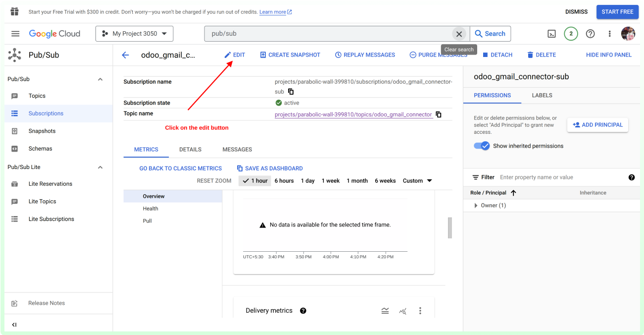Open the Cloud Shell terminal icon
The height and width of the screenshot is (335, 644).
pyautogui.click(x=551, y=34)
